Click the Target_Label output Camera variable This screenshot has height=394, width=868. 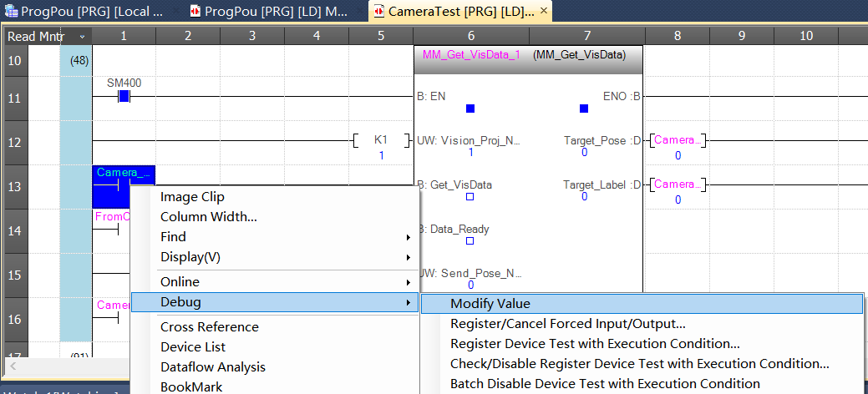(678, 184)
